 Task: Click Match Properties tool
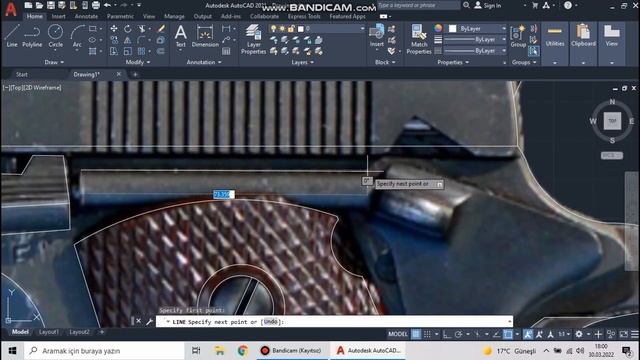tap(419, 39)
